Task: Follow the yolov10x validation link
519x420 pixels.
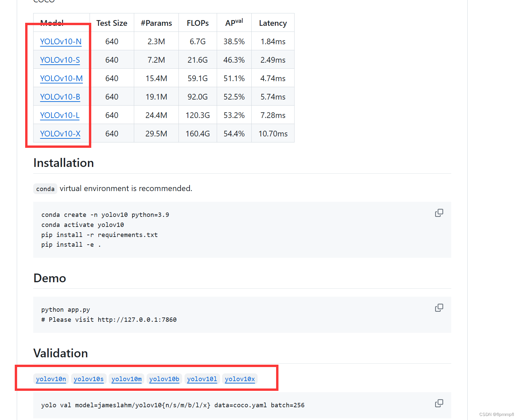Action: [x=240, y=379]
